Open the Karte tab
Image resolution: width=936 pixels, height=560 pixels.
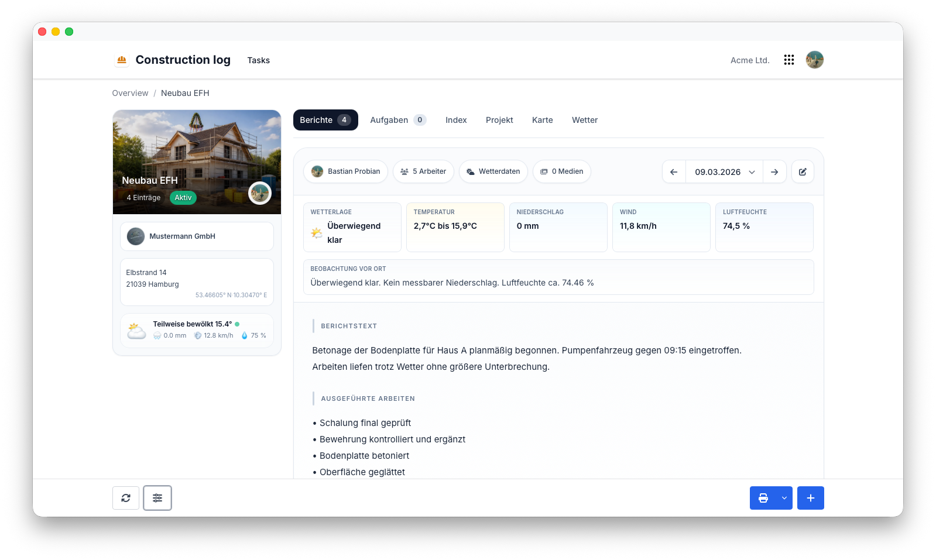(x=543, y=120)
